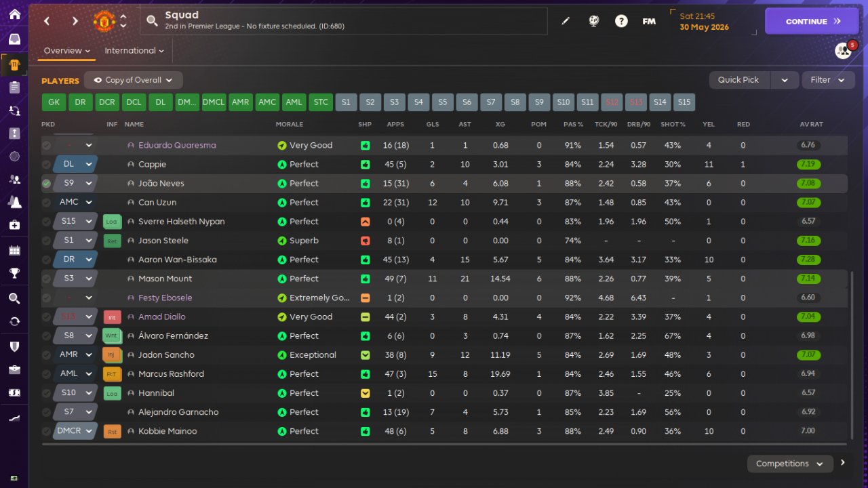Open the Staff people icon in sidebar

click(14, 179)
